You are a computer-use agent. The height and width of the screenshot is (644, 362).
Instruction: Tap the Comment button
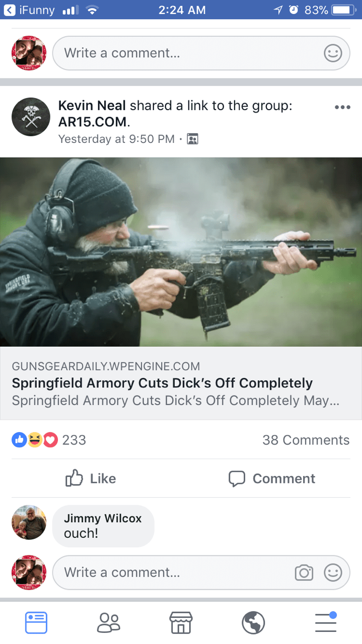272,478
